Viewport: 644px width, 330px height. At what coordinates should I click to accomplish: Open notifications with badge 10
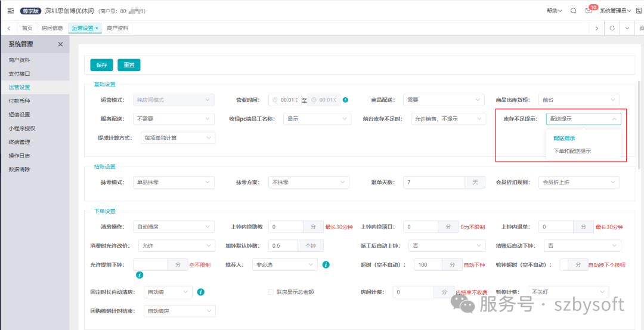(589, 11)
